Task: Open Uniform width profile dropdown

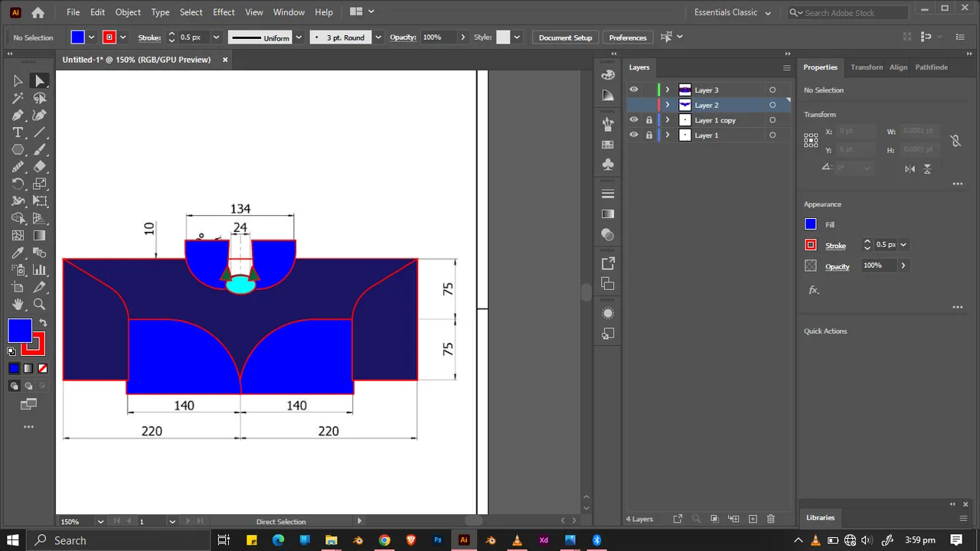Action: coord(299,37)
